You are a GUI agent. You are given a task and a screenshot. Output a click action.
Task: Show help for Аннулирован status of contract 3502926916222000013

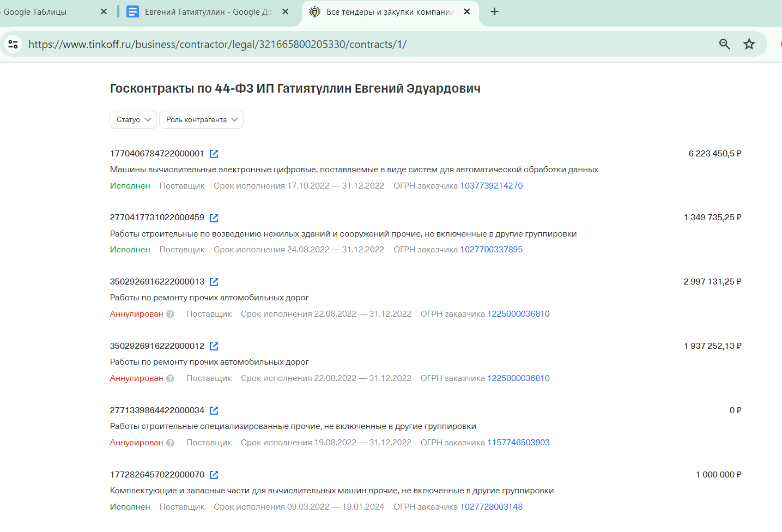(x=170, y=314)
